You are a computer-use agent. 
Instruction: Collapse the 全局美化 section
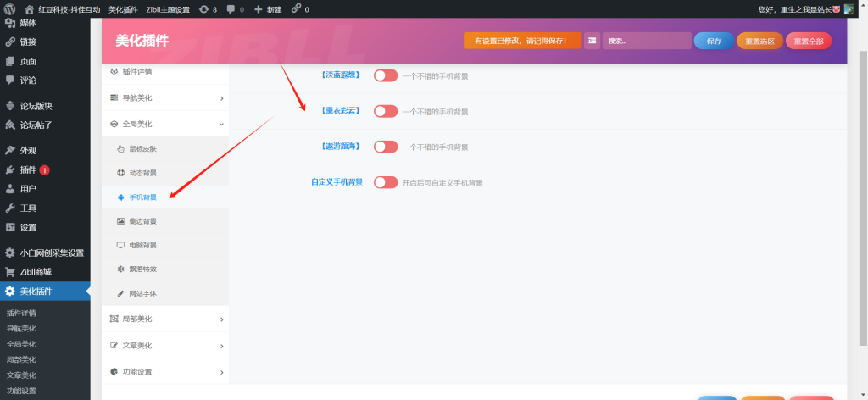coord(165,124)
